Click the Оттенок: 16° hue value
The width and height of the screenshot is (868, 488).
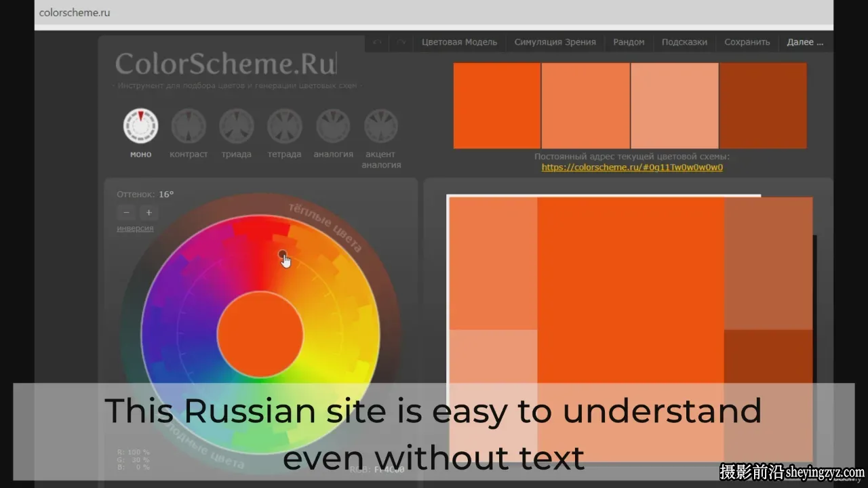[x=145, y=194]
